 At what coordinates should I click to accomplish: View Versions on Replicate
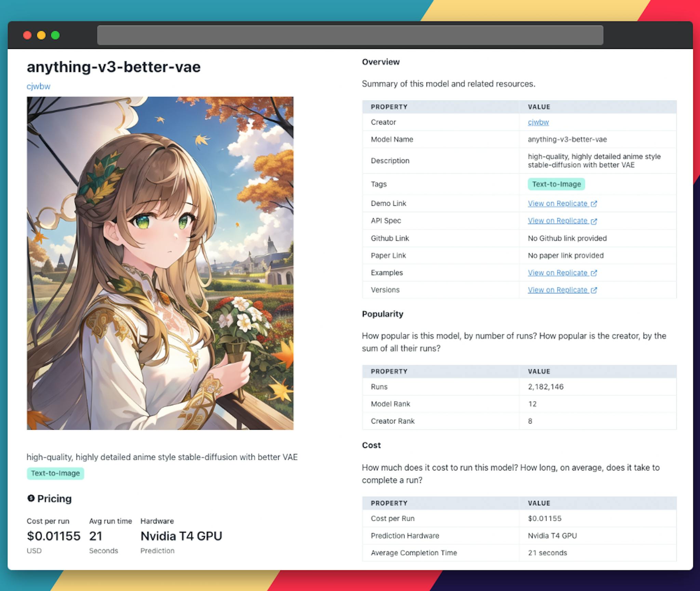point(562,290)
